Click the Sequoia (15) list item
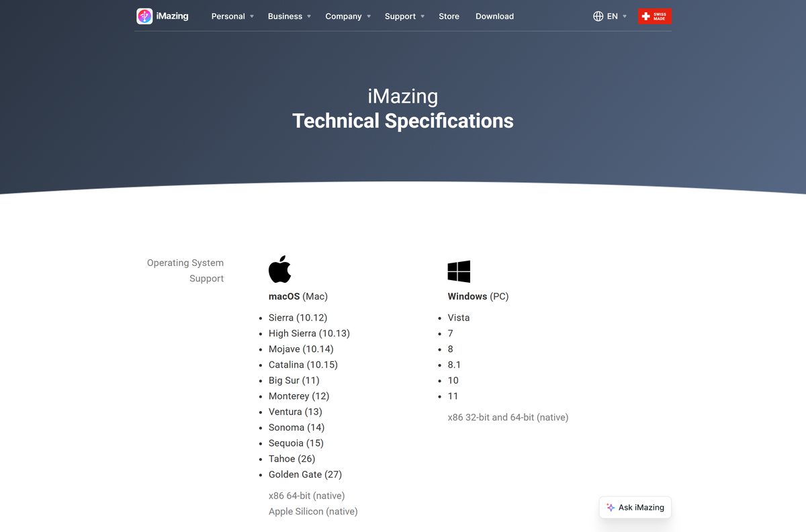This screenshot has width=806, height=532. 296,443
